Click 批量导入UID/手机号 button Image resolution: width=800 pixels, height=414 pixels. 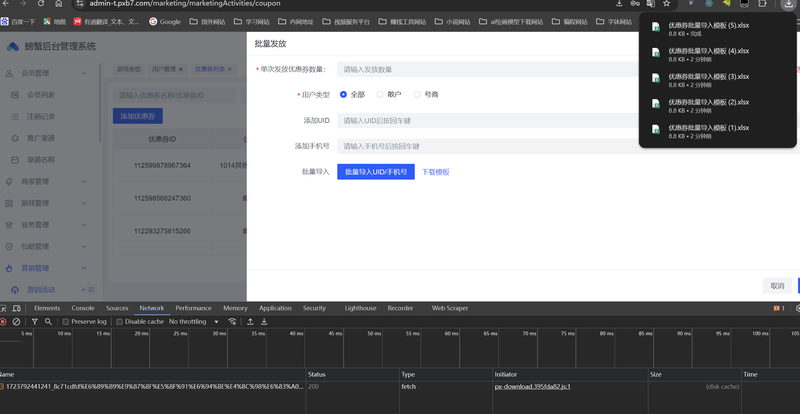pos(376,172)
